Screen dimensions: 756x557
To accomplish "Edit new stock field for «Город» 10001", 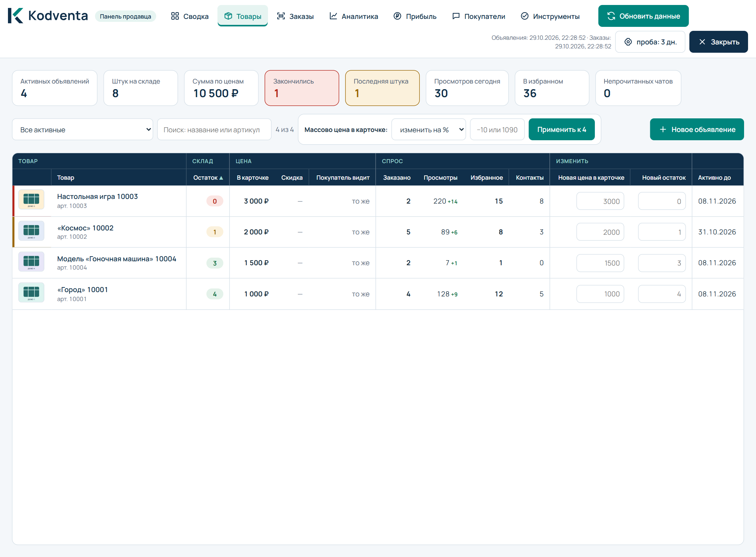I will click(x=661, y=294).
